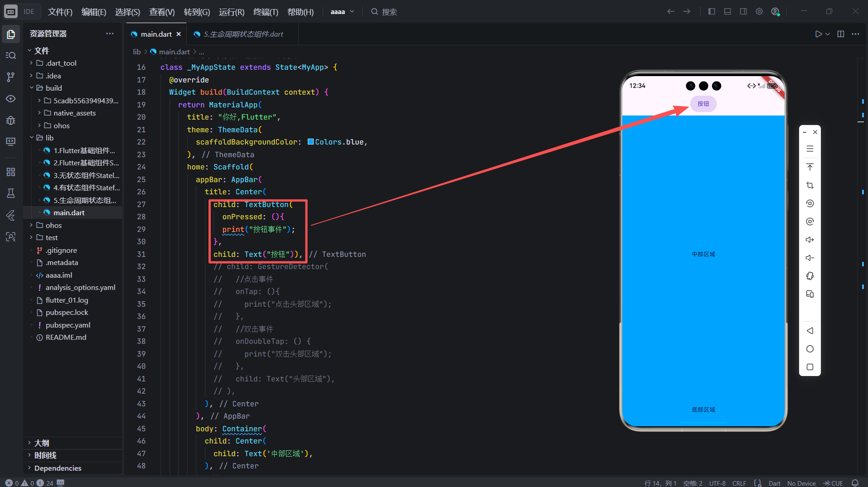Toggle the bottom panel visibility
Screen dimensions: 868x487
click(727, 11)
